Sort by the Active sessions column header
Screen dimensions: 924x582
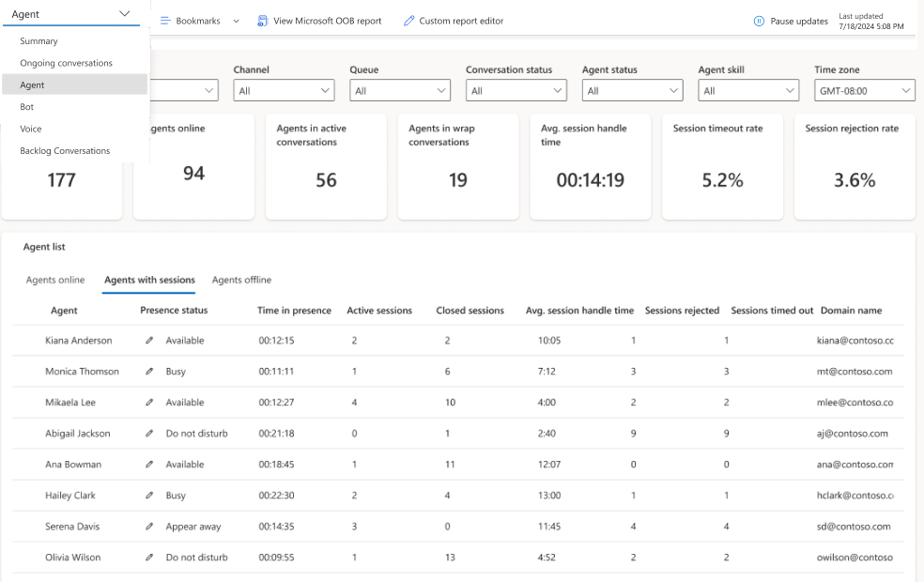pyautogui.click(x=379, y=311)
